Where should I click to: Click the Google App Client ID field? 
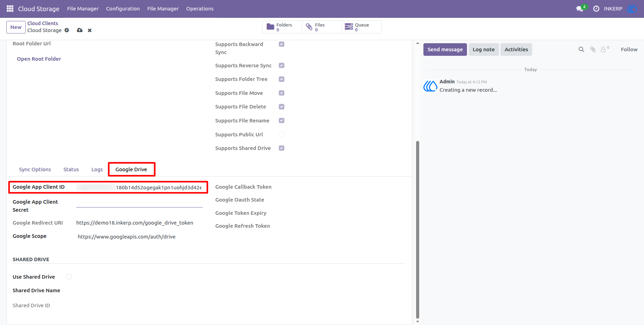pos(139,187)
